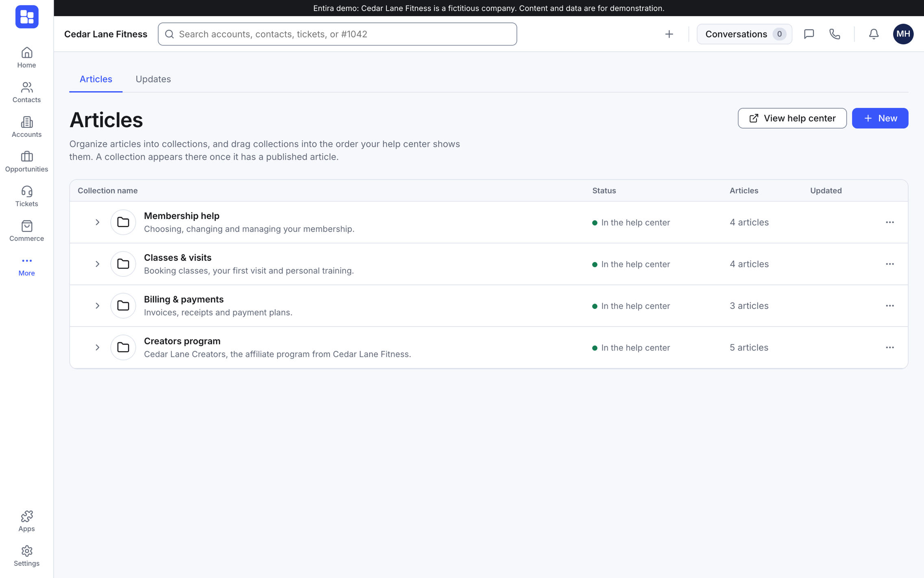
Task: Open options menu for Classes & visits
Action: click(889, 264)
